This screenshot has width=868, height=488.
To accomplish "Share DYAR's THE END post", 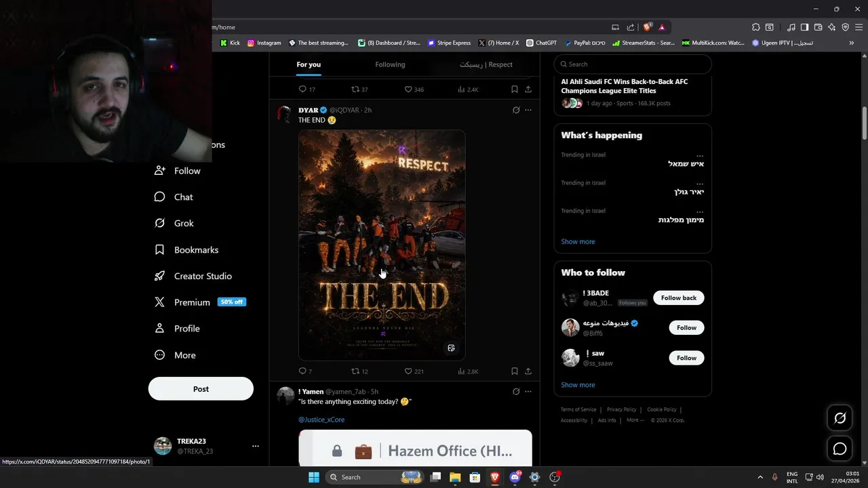I will (528, 371).
